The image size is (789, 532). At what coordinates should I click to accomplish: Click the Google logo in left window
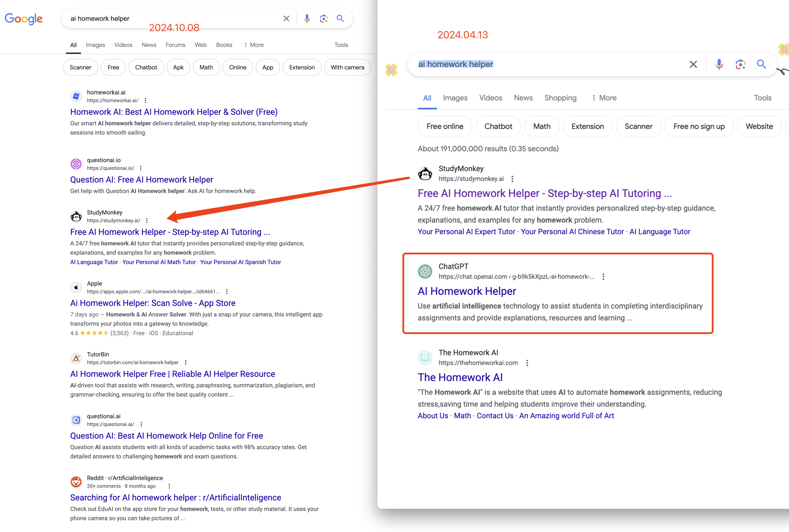coord(23,19)
